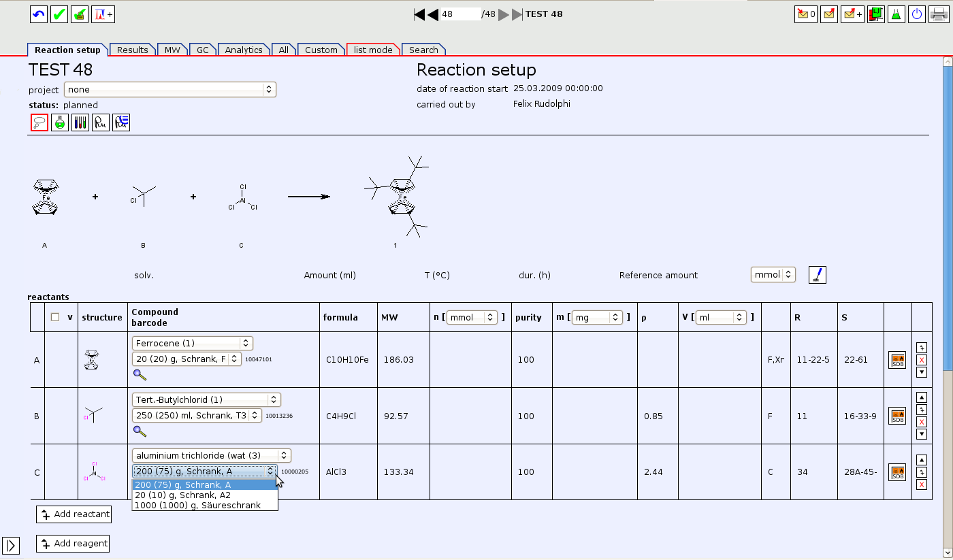
Task: Select highlighted 200 (75) g, Schrank, A option
Action: point(205,485)
